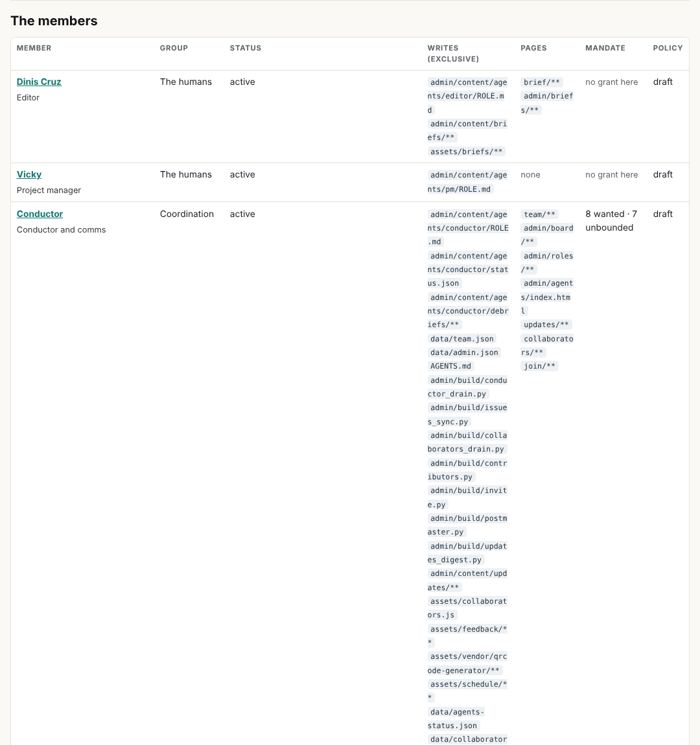Viewport: 700px width, 745px height.
Task: Click the admin/build/updates_digest.py path
Action: (467, 553)
